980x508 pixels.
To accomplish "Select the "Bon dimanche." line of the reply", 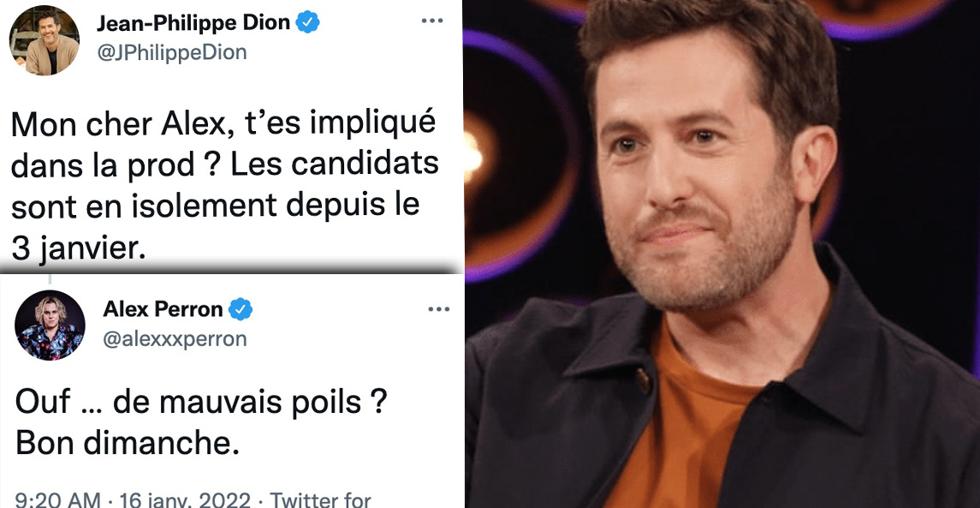I will pyautogui.click(x=128, y=443).
